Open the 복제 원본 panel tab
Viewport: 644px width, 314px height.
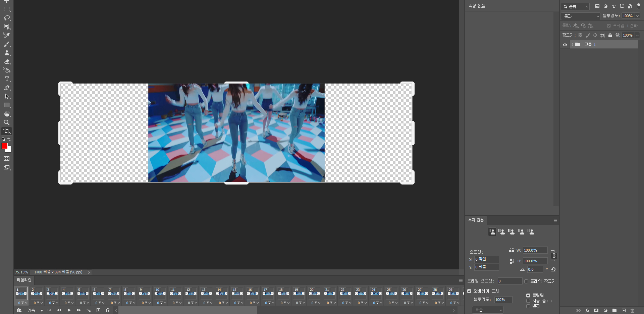click(x=476, y=220)
